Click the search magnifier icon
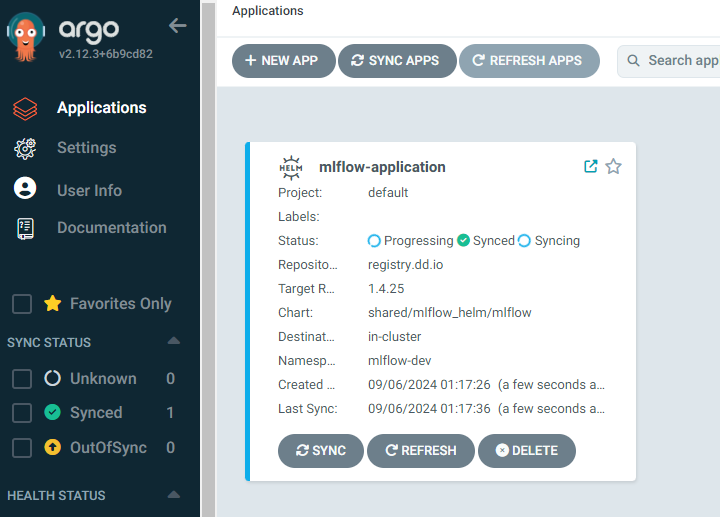This screenshot has height=517, width=720. pos(634,61)
